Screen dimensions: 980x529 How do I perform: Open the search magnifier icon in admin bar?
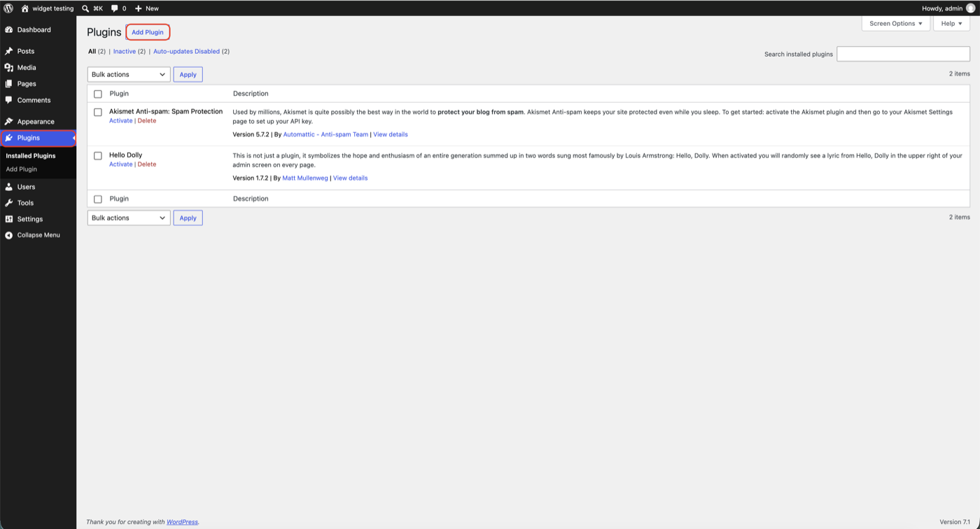(85, 8)
